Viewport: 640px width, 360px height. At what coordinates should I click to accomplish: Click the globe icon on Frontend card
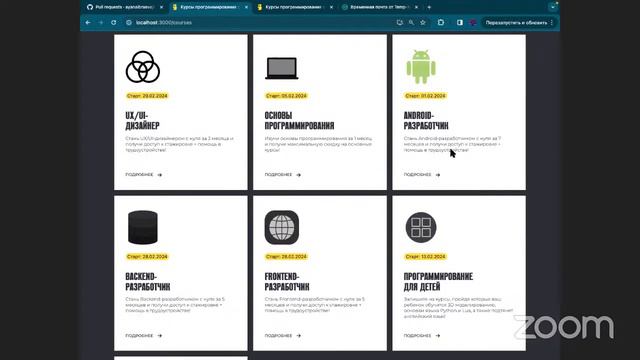282,227
